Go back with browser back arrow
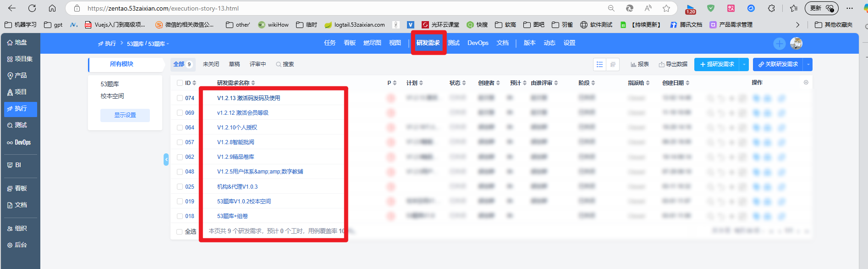Image resolution: width=868 pixels, height=269 pixels. (12, 8)
